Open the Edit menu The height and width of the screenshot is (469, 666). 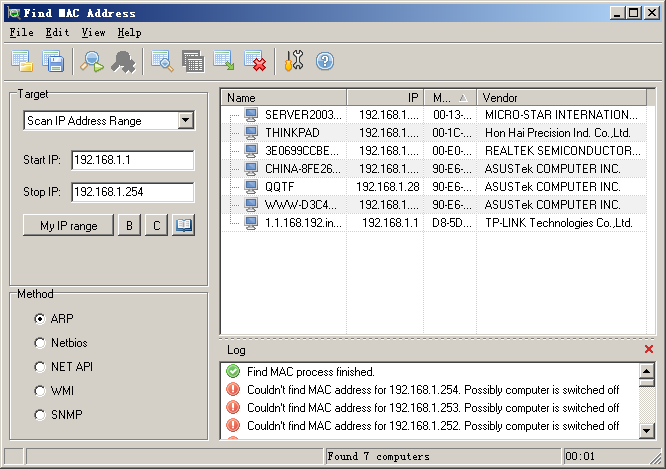(57, 33)
